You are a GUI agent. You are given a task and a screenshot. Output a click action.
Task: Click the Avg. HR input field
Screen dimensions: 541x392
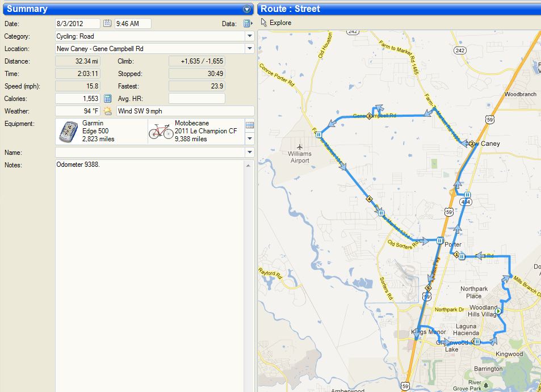click(196, 99)
